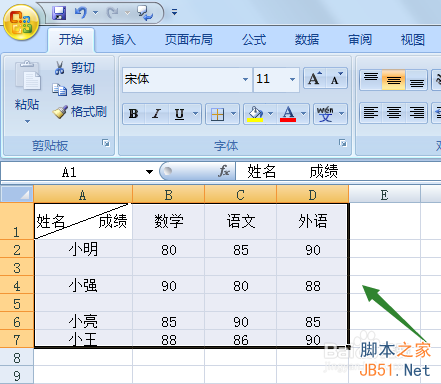Switch to the 审阅 tab
Screen dimensions: 441x384
tap(360, 40)
